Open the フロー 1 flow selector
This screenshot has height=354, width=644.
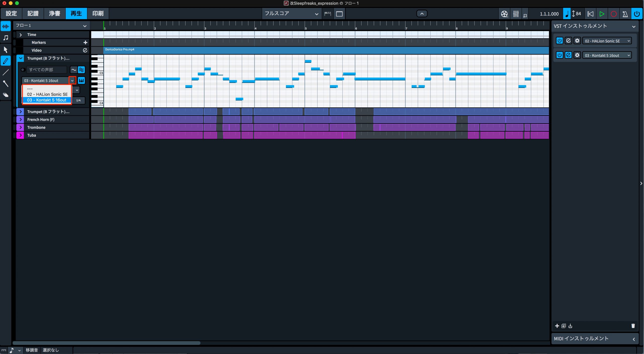point(51,26)
